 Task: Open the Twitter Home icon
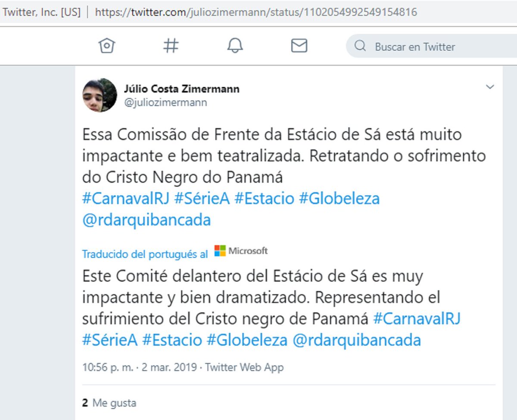[106, 46]
